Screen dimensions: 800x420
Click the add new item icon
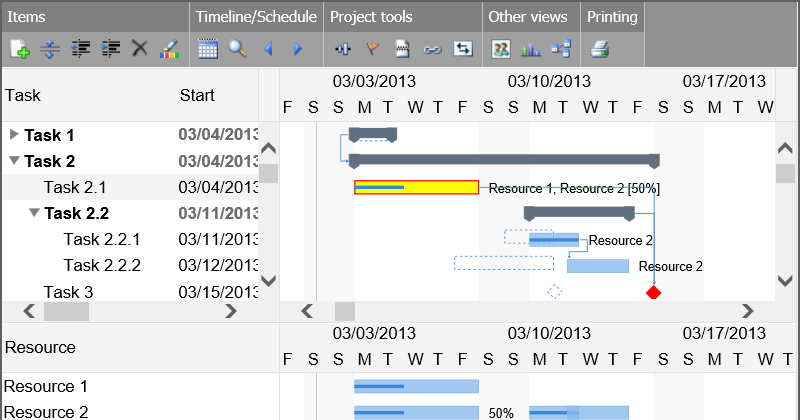[19, 48]
